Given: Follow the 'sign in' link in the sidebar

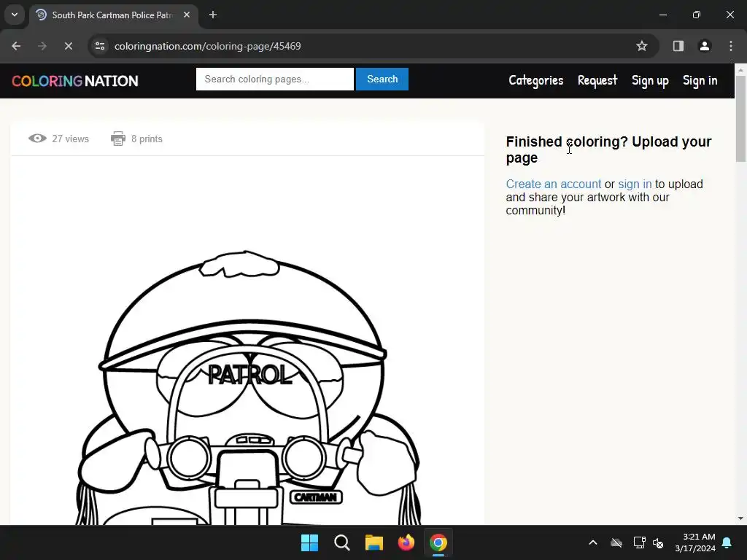Looking at the screenshot, I should [x=635, y=184].
